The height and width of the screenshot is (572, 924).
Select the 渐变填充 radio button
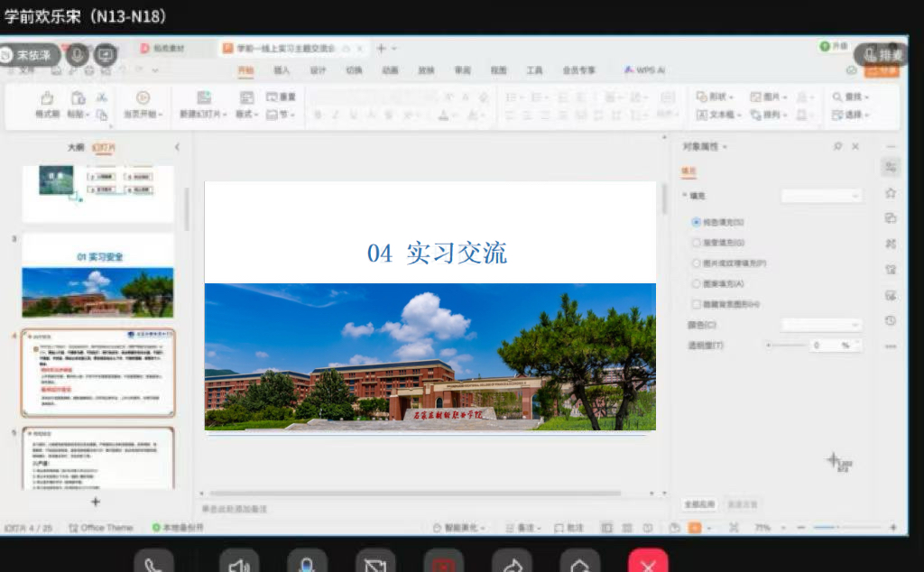(696, 242)
